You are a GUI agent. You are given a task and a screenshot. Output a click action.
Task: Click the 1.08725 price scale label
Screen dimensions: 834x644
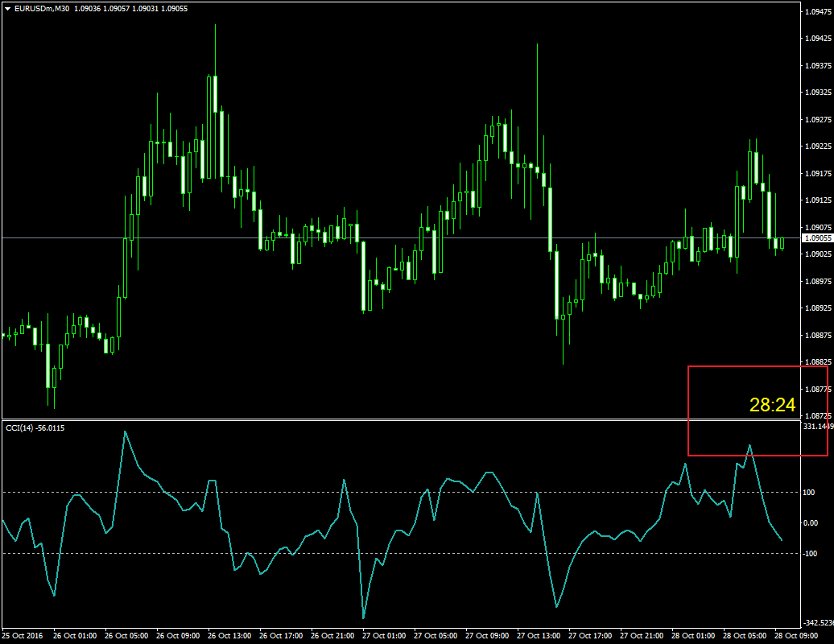pyautogui.click(x=817, y=415)
